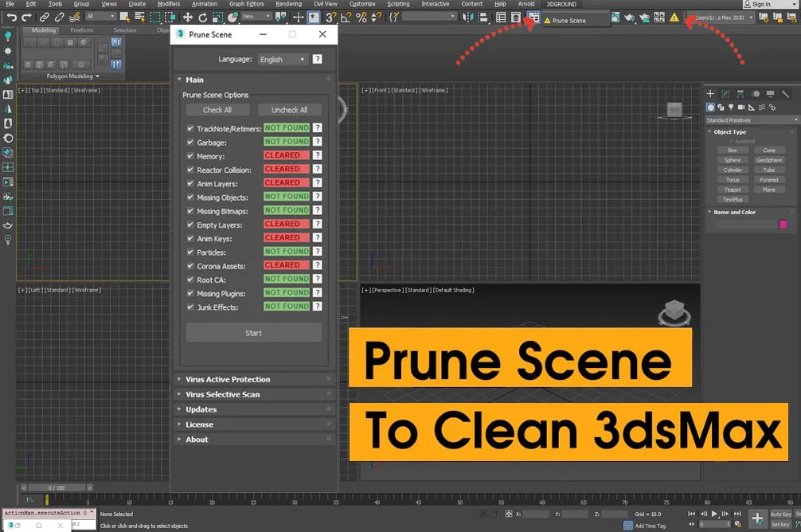Open the Motion panel icon

pos(756,93)
